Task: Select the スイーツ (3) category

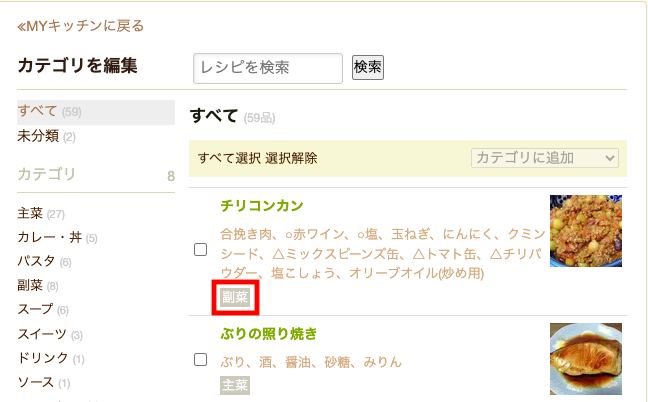Action: click(50, 334)
